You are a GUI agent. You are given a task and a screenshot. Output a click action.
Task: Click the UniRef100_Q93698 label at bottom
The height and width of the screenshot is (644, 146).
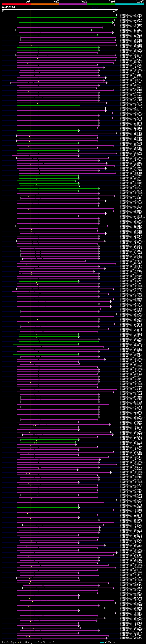click(x=131, y=638)
